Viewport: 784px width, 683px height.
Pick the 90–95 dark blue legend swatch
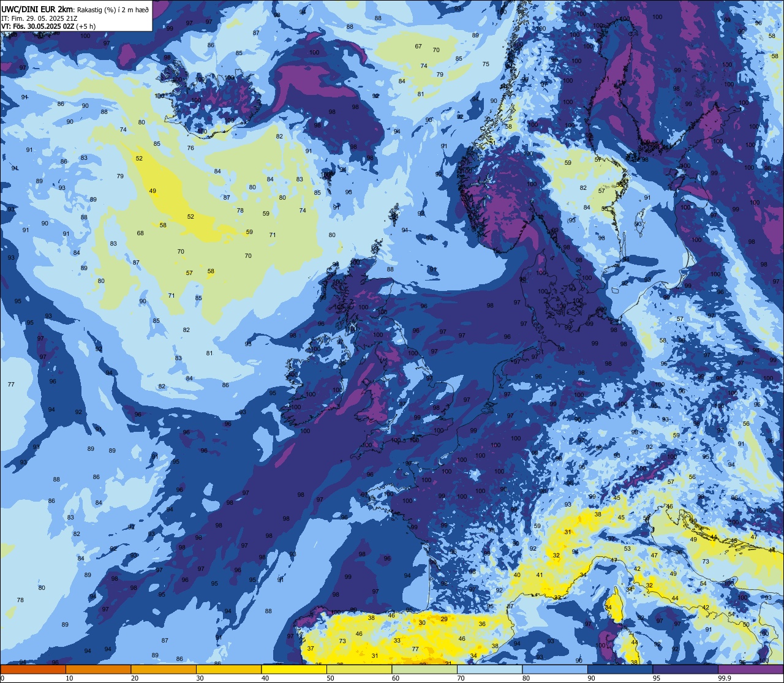point(620,669)
